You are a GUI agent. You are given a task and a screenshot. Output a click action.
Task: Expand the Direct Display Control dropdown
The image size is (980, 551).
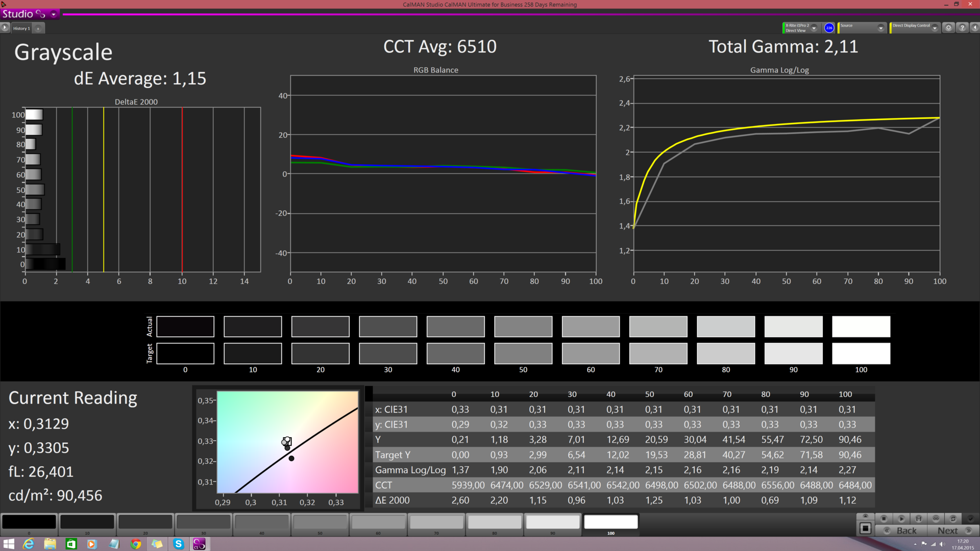935,29
